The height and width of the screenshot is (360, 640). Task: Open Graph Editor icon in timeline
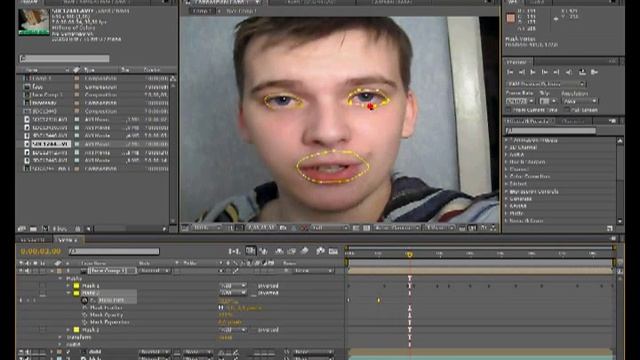333,251
